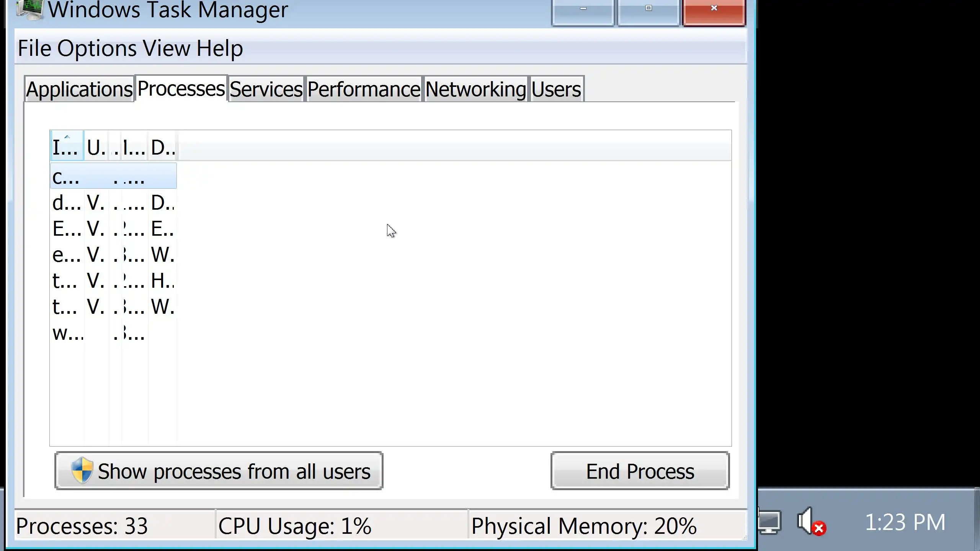Open the File menu
Screen dimensions: 980x551
click(34, 49)
